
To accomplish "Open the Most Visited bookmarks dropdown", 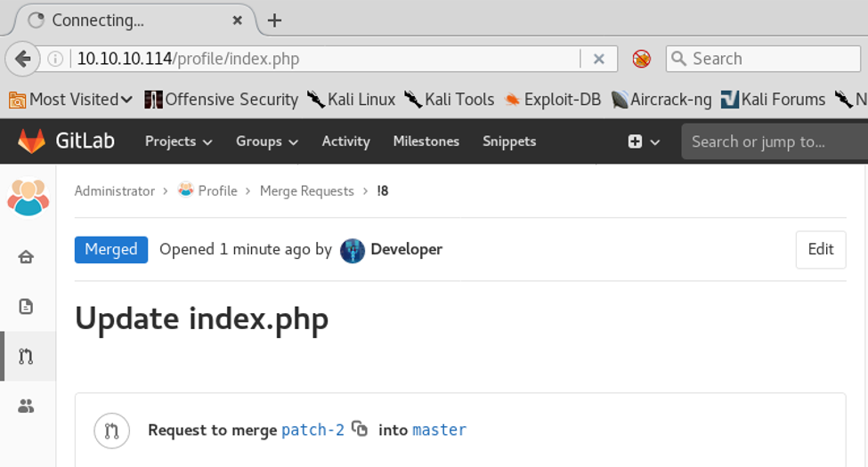I will coord(71,100).
